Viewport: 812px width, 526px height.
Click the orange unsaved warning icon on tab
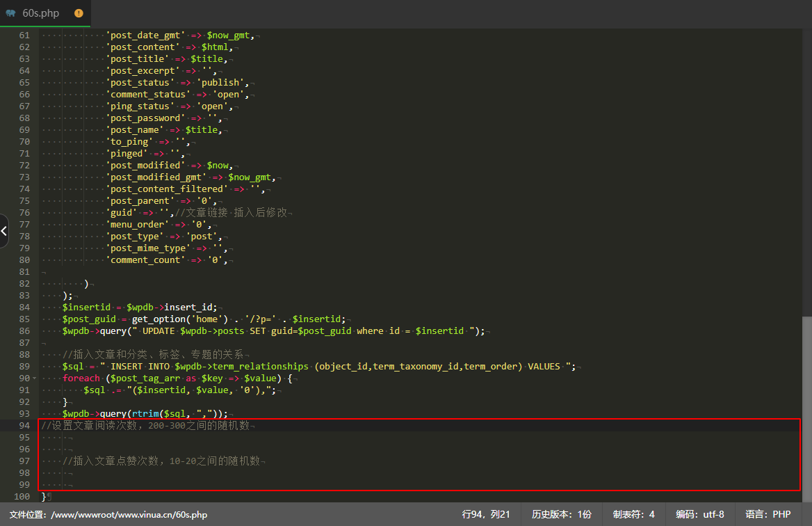tap(79, 13)
